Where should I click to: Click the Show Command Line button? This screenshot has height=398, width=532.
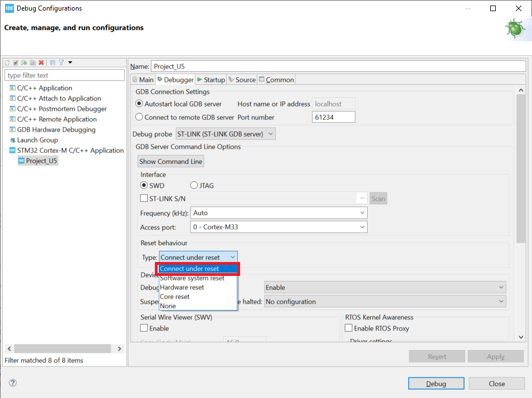point(170,161)
